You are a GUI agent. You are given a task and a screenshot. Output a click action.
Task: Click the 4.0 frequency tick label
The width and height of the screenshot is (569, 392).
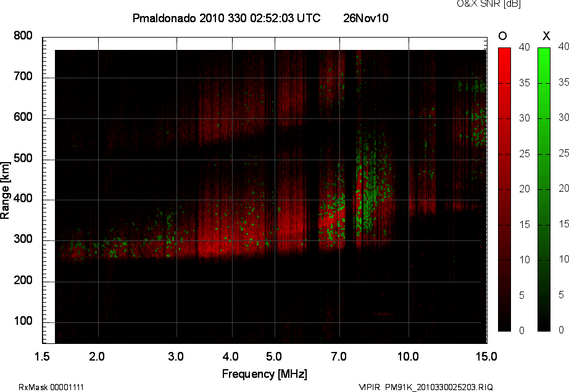pos(230,356)
